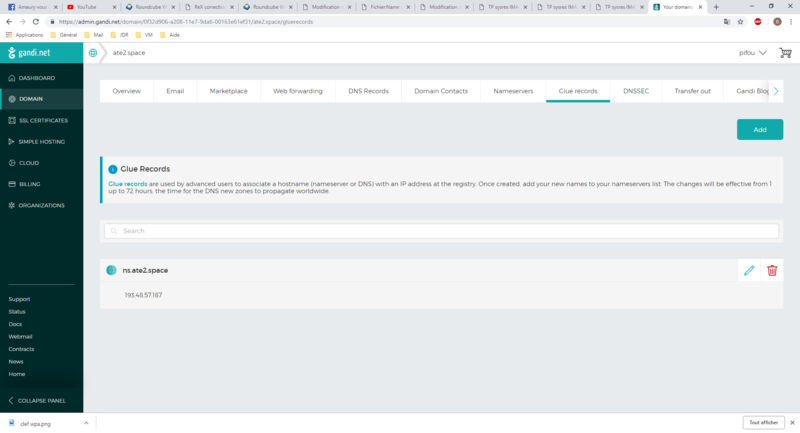800x433 pixels.
Task: Open Simple Hosting in the sidebar
Action: click(x=41, y=141)
